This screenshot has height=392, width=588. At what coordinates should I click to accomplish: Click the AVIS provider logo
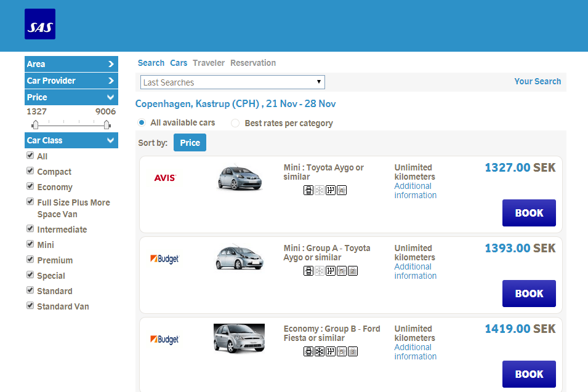pos(164,178)
